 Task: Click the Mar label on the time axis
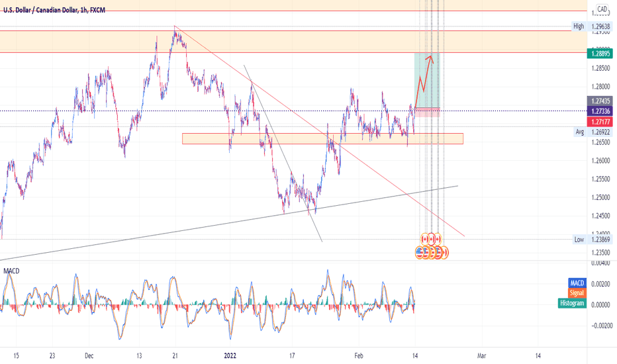click(x=481, y=356)
